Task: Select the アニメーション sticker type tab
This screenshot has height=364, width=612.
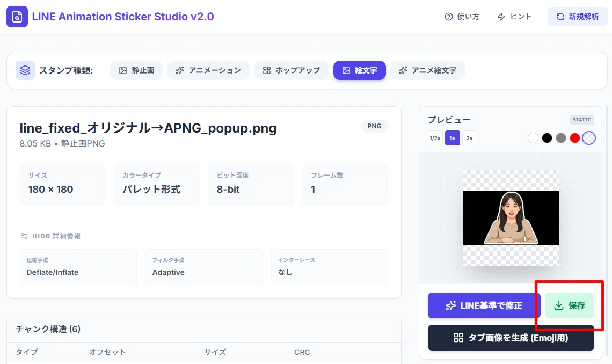Action: pyautogui.click(x=208, y=70)
